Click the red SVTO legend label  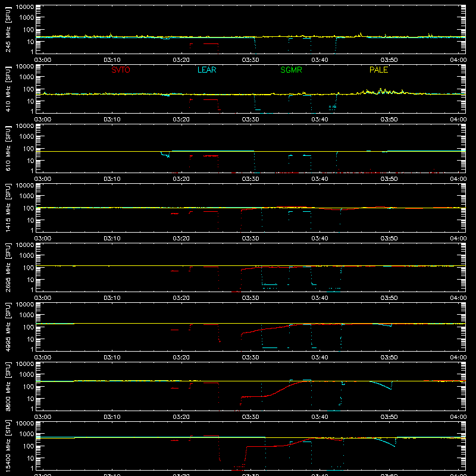(x=121, y=70)
